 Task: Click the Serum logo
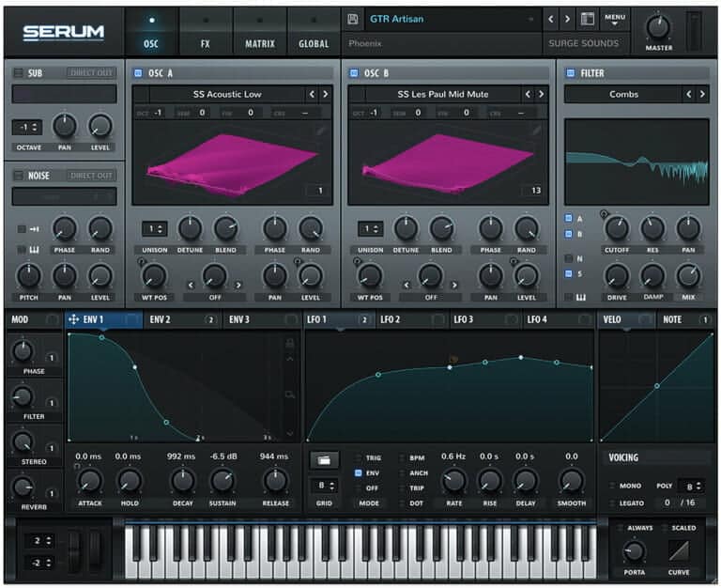64,32
